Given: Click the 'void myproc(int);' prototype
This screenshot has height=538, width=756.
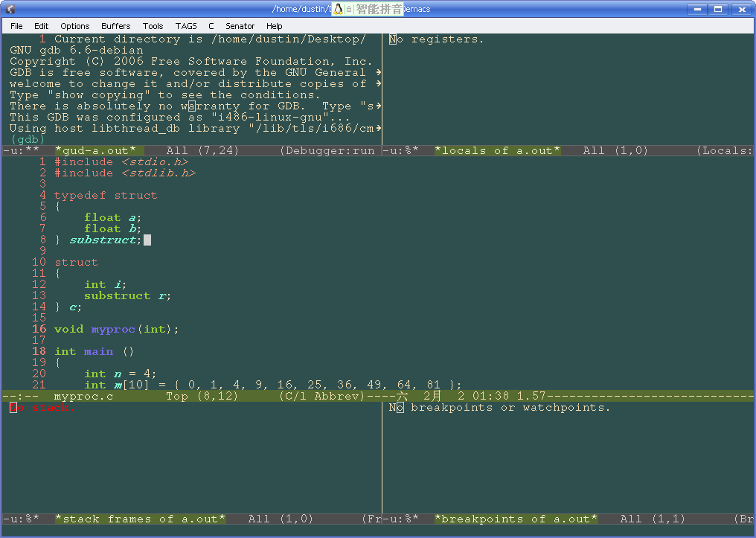Looking at the screenshot, I should [x=116, y=329].
